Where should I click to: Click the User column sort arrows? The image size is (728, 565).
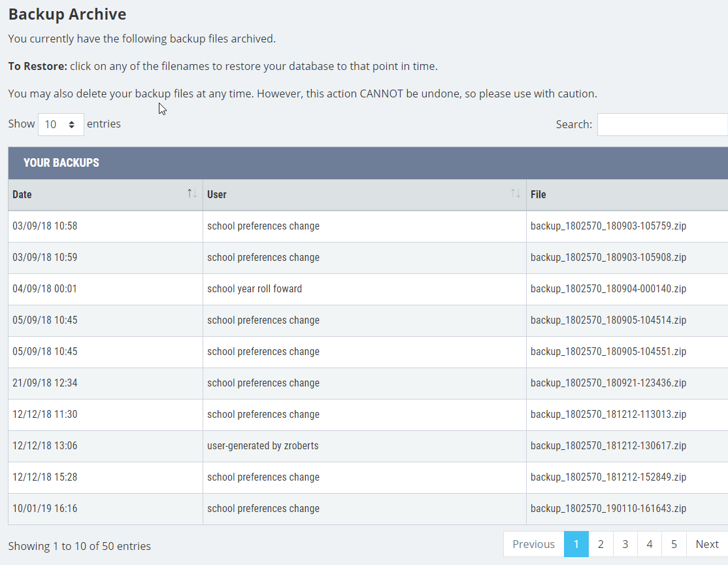(x=515, y=194)
